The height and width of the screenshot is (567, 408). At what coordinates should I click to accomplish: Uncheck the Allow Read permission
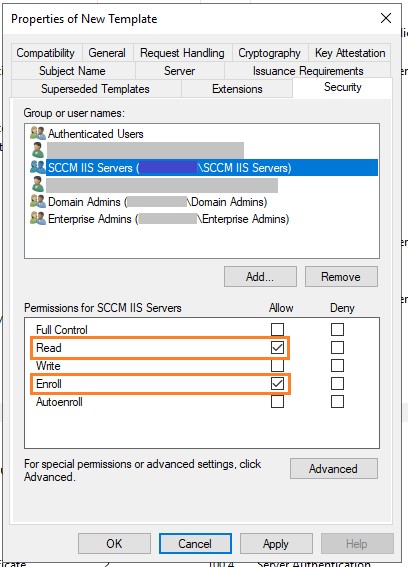(x=277, y=348)
